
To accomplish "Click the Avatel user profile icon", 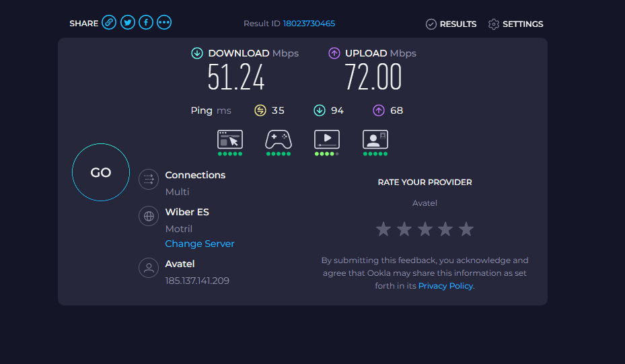I will [148, 268].
